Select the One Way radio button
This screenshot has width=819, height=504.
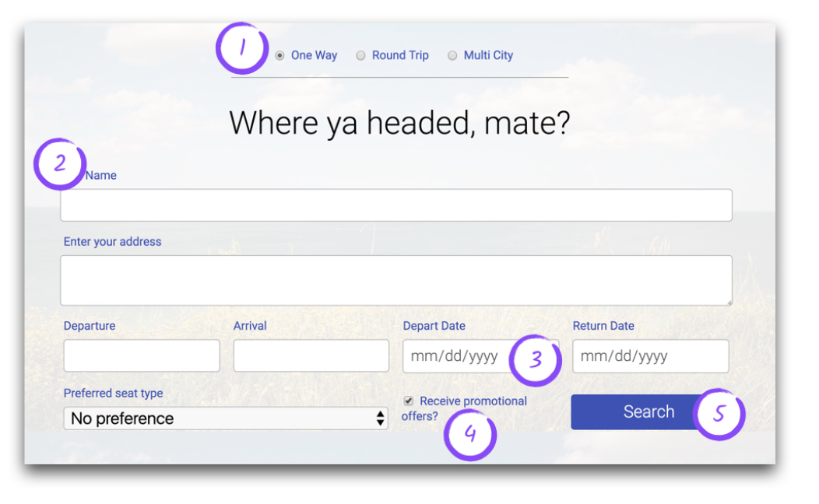click(279, 55)
